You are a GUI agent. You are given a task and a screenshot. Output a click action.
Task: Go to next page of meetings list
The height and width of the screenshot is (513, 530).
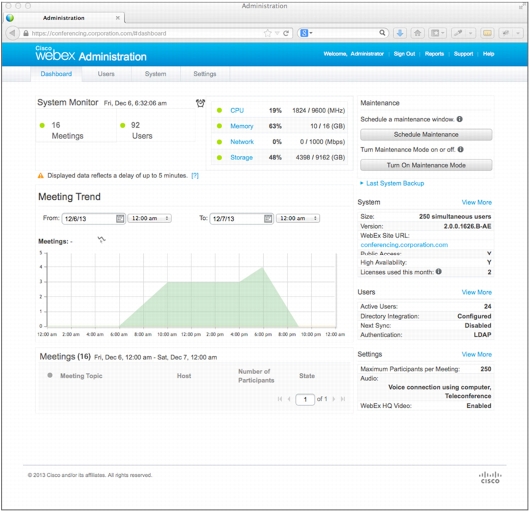pos(334,399)
